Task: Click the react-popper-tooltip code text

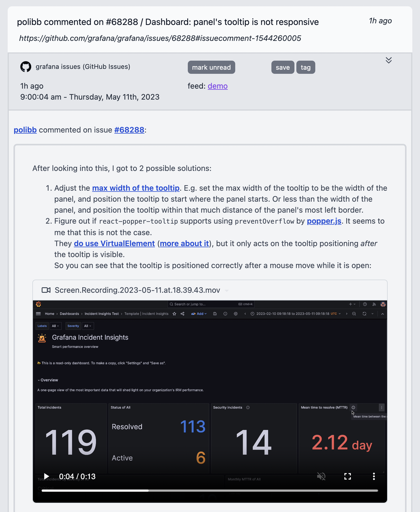Action: pos(138,221)
